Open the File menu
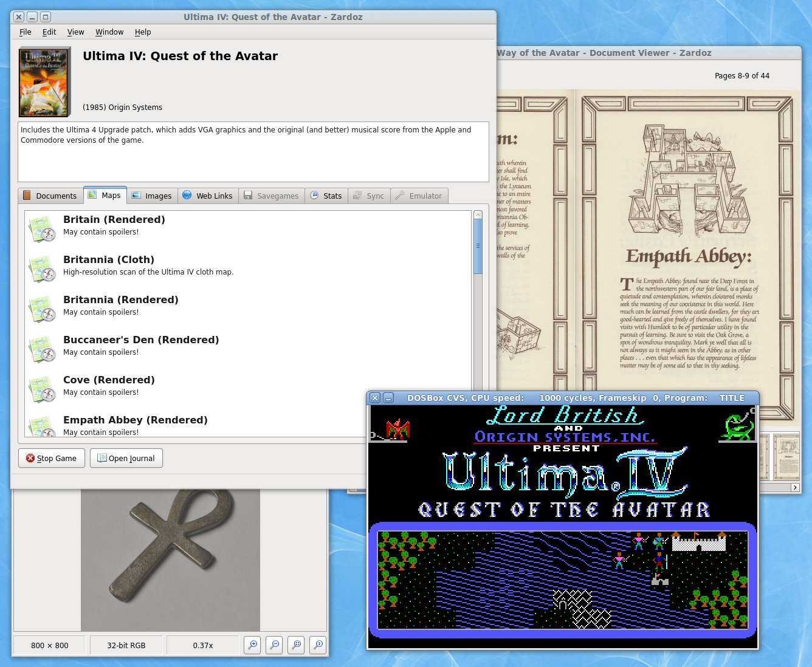Image resolution: width=812 pixels, height=667 pixels. 26,32
